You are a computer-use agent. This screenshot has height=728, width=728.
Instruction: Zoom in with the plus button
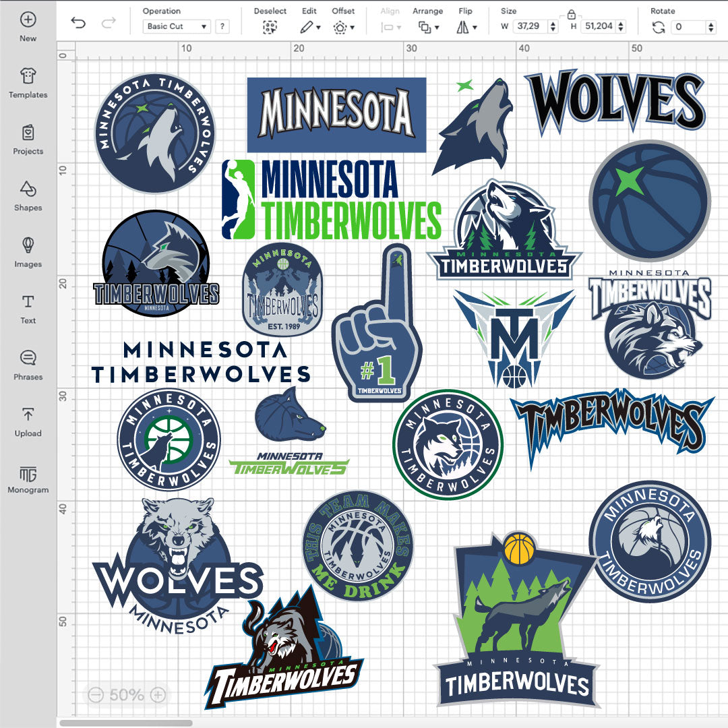point(158,694)
